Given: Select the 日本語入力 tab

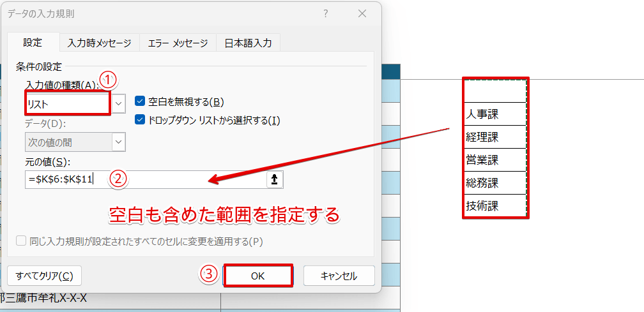Looking at the screenshot, I should [248, 43].
